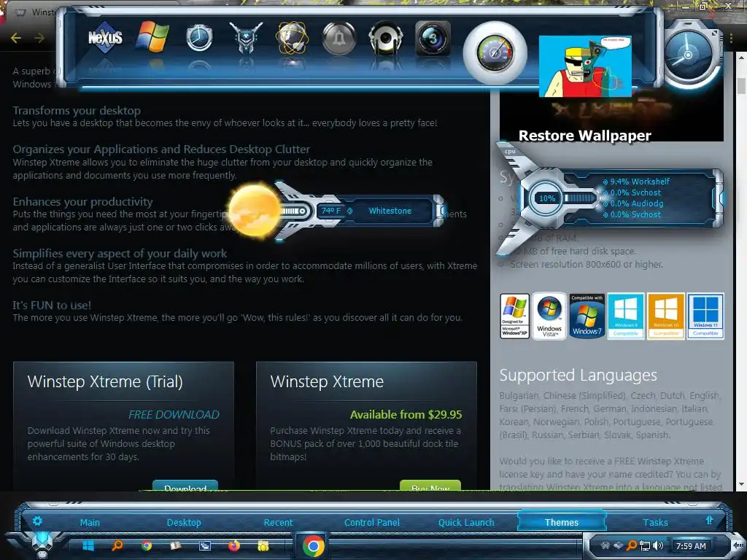Viewport: 747px width, 560px height.
Task: Click the Windows flag icon in the dock
Action: (x=152, y=36)
